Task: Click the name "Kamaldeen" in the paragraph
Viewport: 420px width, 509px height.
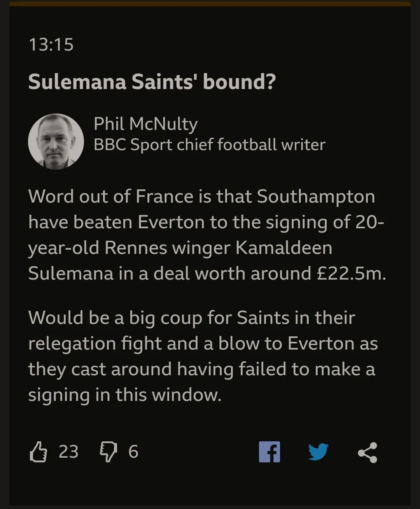Action: [x=284, y=248]
